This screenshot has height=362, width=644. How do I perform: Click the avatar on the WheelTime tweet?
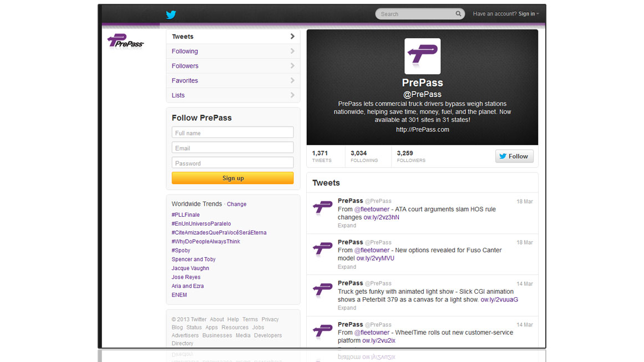tap(322, 331)
